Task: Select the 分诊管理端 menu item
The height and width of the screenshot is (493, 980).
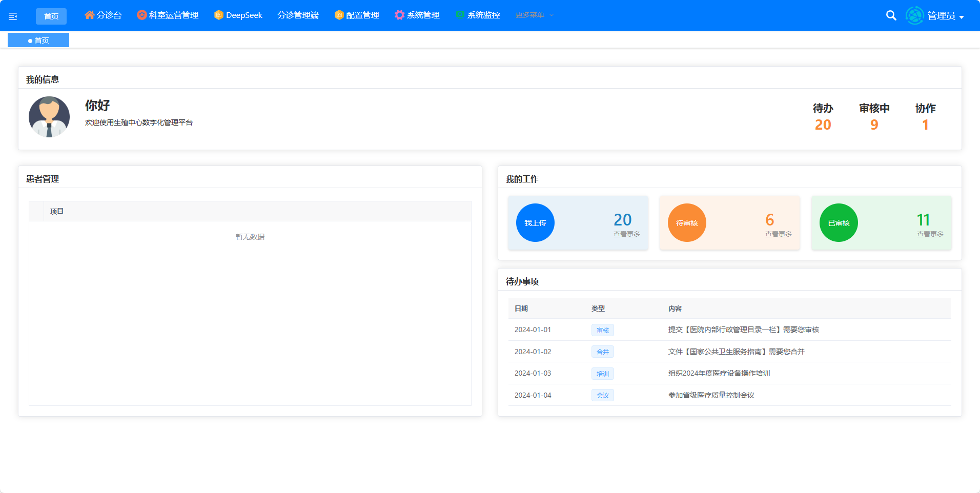Action: tap(298, 15)
